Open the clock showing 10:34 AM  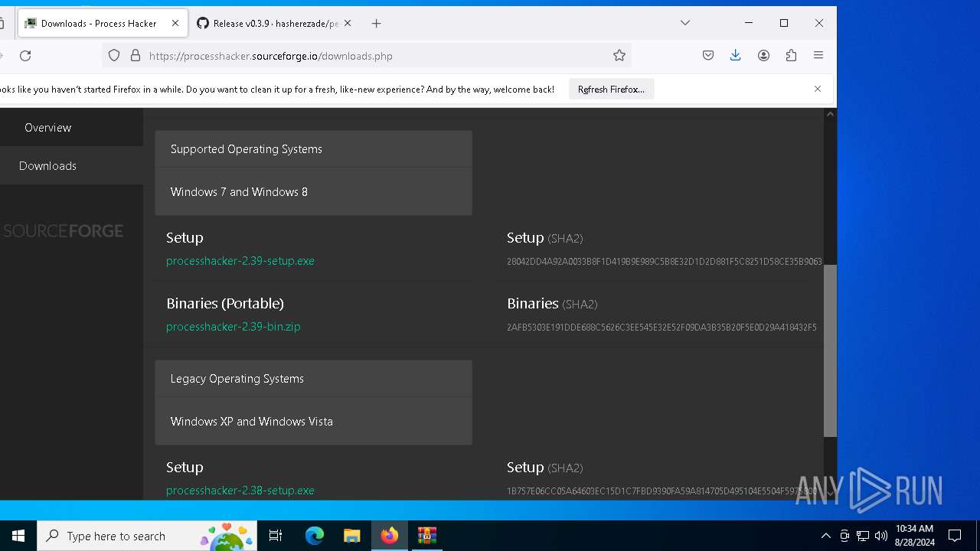914,536
